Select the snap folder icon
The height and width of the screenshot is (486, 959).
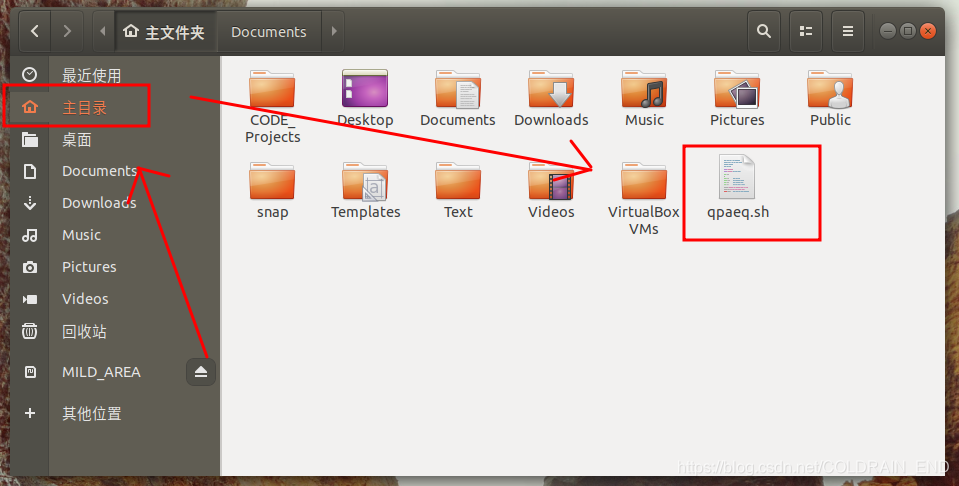[x=272, y=181]
